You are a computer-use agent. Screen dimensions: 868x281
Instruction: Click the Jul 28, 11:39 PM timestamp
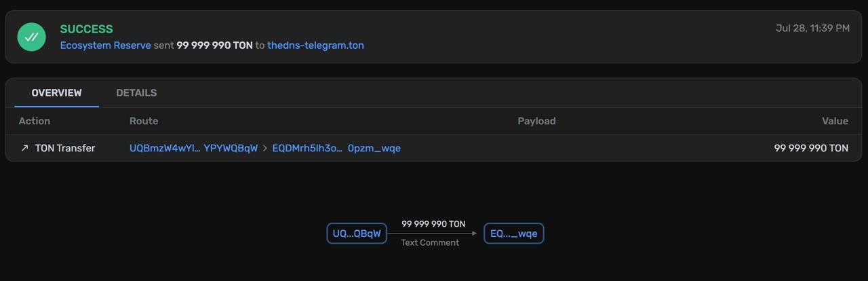point(812,29)
